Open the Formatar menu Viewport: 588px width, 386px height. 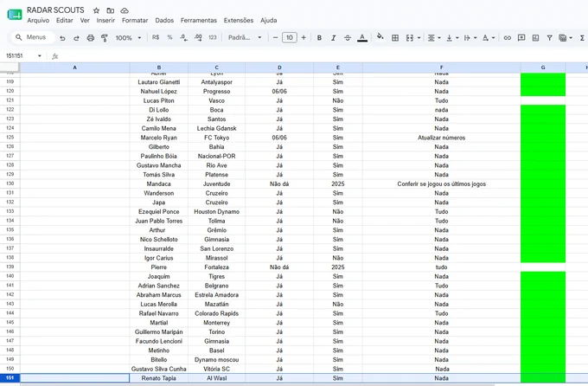135,20
